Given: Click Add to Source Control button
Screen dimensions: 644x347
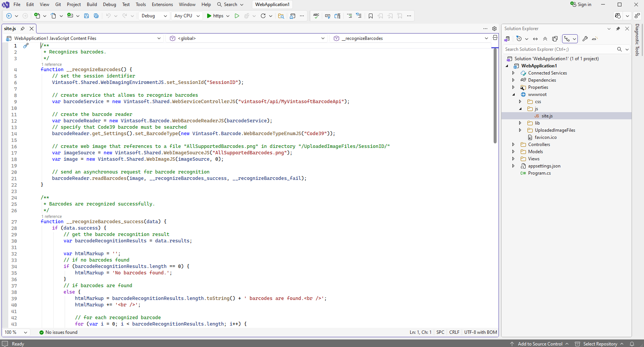Looking at the screenshot, I should 540,344.
